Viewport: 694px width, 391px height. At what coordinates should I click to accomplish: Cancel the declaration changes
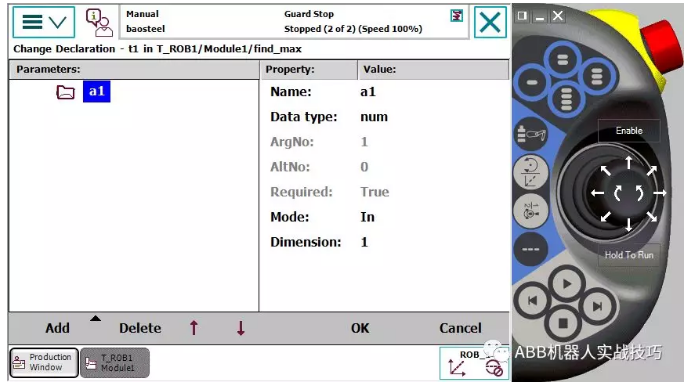pyautogui.click(x=460, y=328)
